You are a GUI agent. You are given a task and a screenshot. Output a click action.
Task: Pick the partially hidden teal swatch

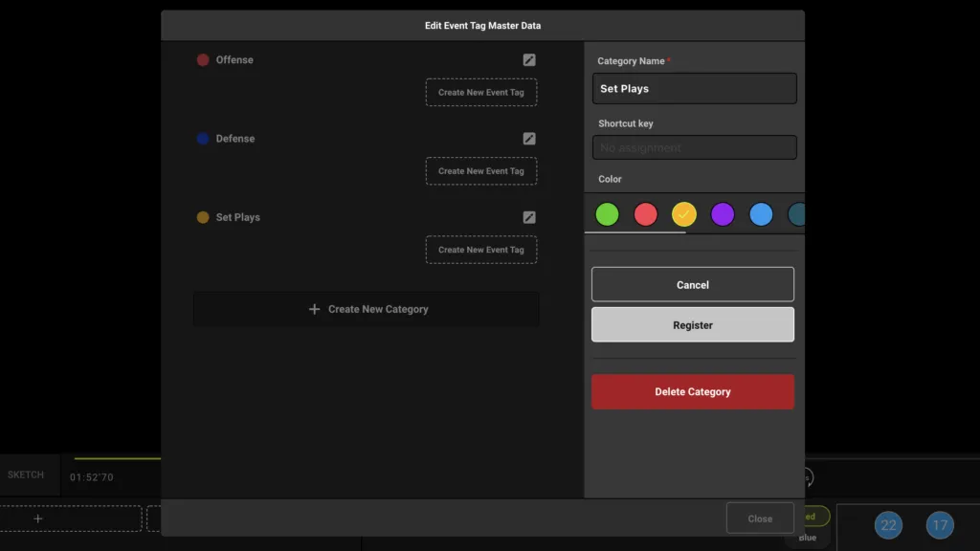click(796, 214)
